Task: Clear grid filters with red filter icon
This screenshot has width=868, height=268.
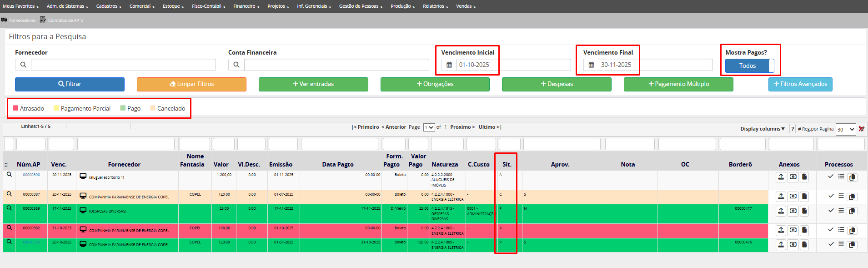Action: click(861, 129)
